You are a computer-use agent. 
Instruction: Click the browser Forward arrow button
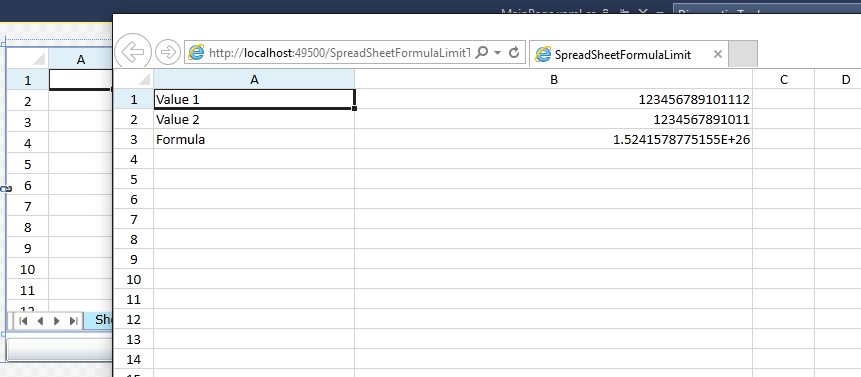coord(168,52)
